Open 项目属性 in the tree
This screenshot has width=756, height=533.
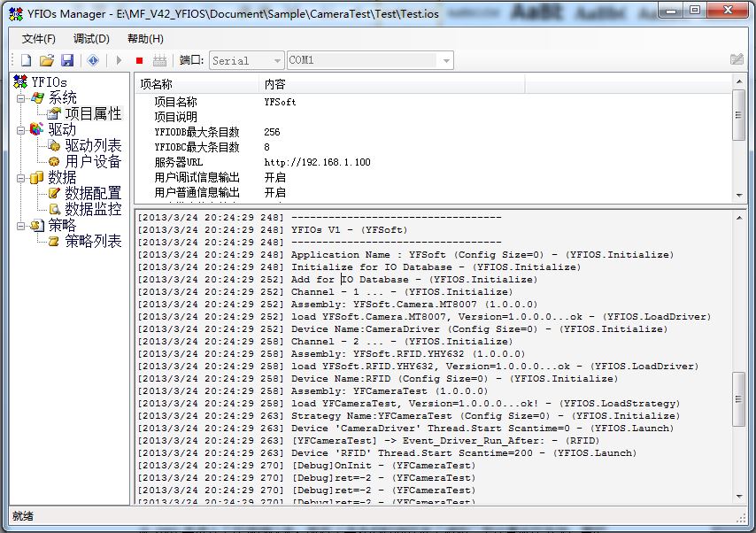(93, 114)
